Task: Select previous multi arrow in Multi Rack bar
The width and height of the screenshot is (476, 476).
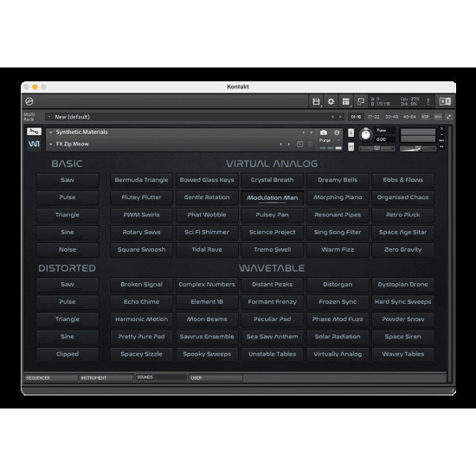Action: tap(332, 117)
